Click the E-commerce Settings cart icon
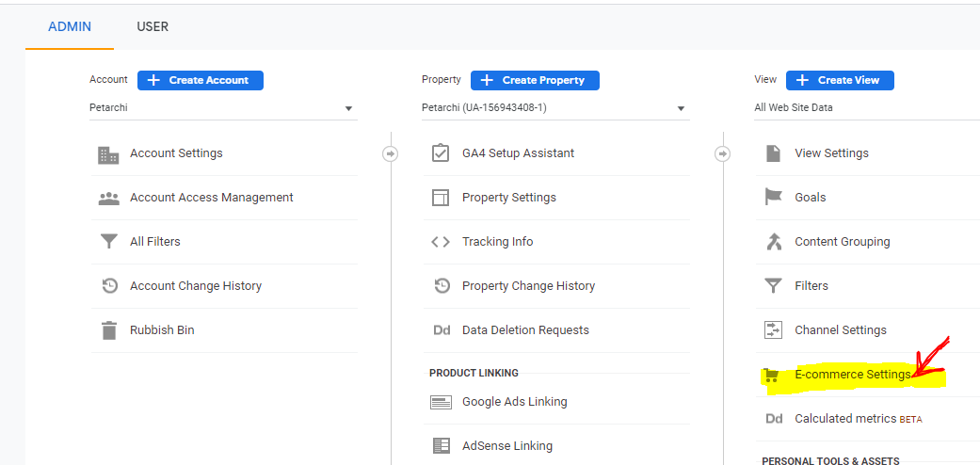This screenshot has height=465, width=980. [774, 375]
